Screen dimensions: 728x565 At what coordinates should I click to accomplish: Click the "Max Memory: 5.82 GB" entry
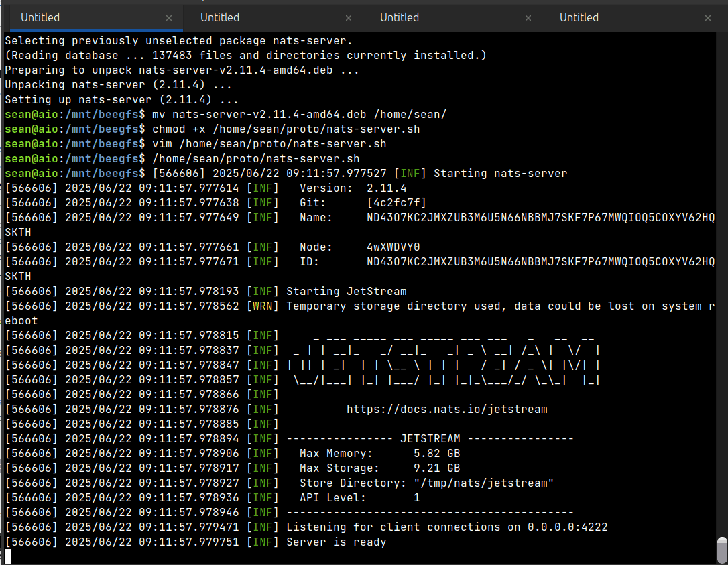[x=380, y=454]
